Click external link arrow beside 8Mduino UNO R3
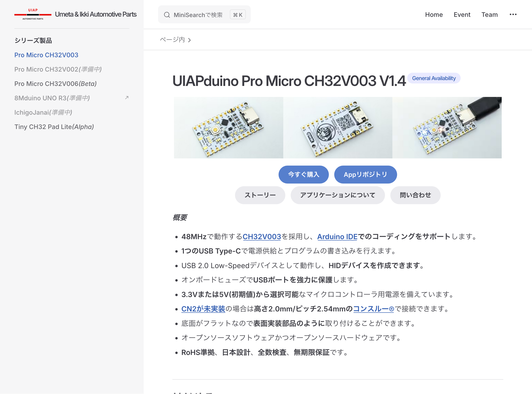Viewport: 532px width, 394px height. click(127, 98)
